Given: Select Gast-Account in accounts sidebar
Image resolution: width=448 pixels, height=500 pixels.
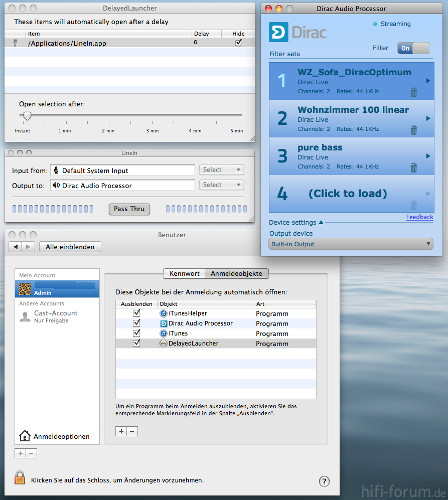Looking at the screenshot, I should click(x=57, y=316).
